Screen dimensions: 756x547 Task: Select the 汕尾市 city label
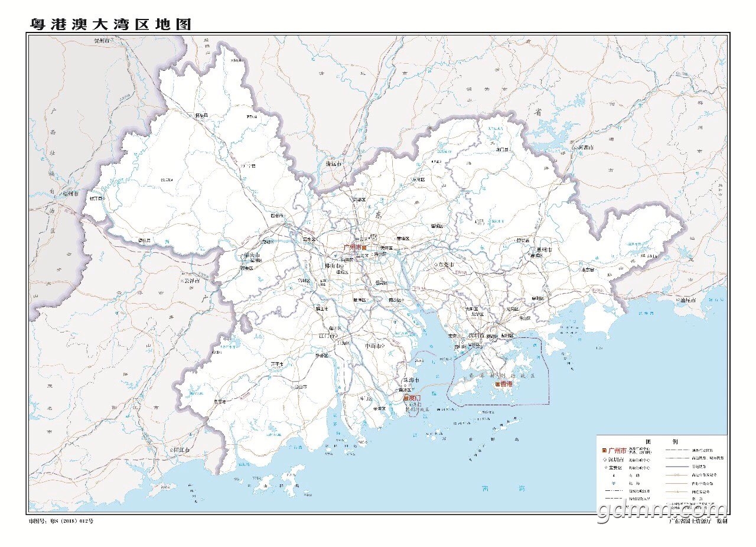click(x=687, y=300)
